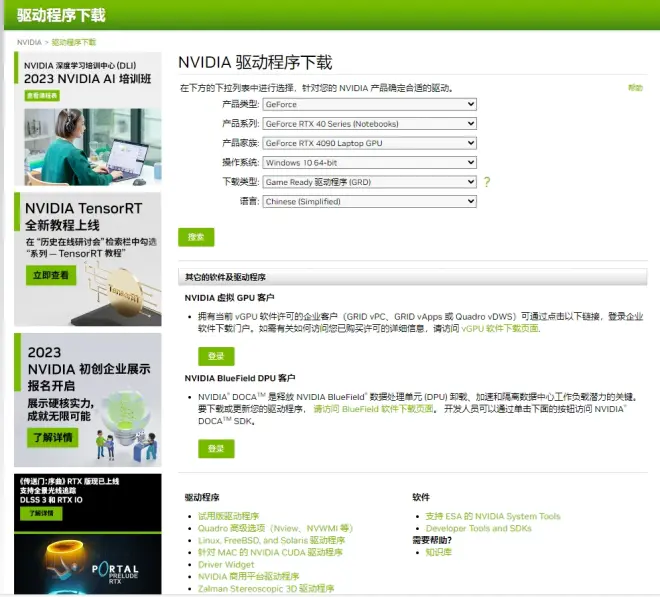
Task: Click the Developer Tools and SDKs link
Action: [x=479, y=528]
